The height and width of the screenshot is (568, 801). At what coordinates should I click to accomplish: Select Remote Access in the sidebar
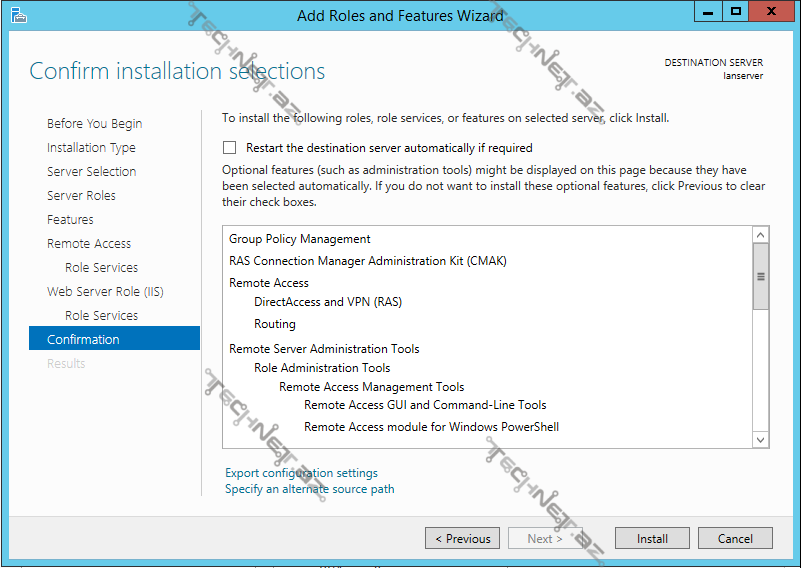click(x=89, y=244)
